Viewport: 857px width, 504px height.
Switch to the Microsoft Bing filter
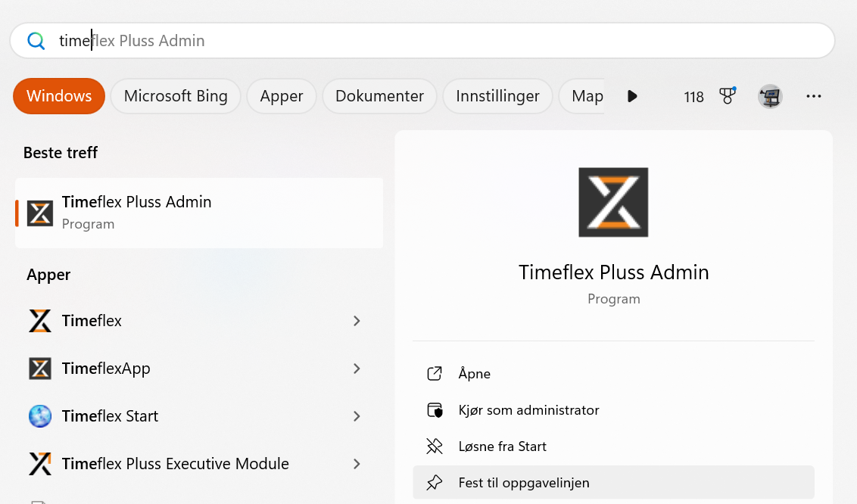point(176,96)
